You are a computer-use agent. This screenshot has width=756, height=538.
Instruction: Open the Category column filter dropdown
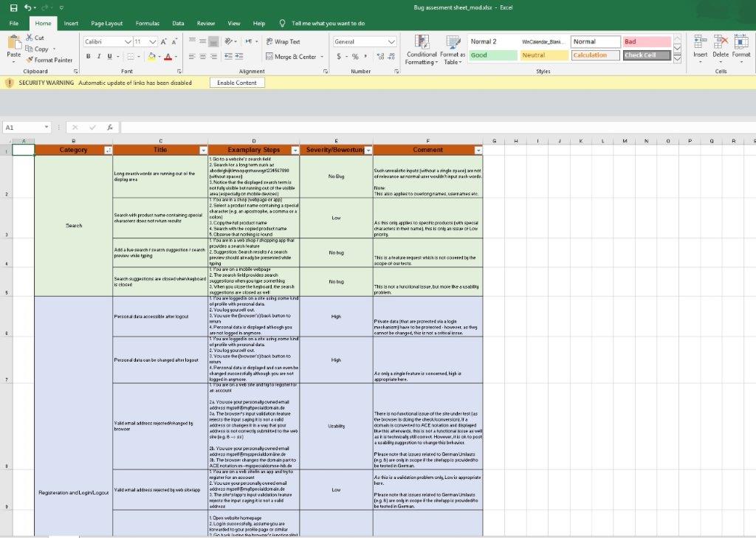pos(108,151)
